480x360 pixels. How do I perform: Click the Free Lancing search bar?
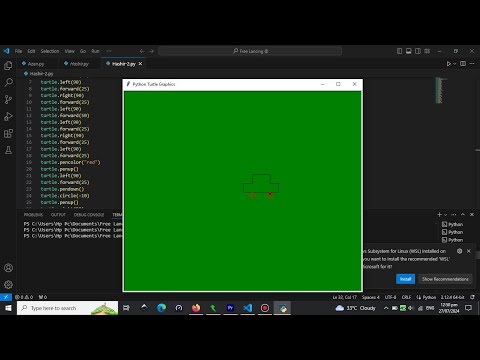(x=250, y=51)
